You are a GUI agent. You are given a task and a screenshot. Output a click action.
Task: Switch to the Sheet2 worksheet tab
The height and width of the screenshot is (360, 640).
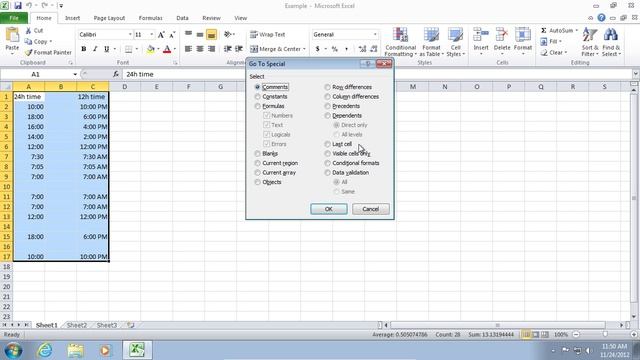point(77,325)
